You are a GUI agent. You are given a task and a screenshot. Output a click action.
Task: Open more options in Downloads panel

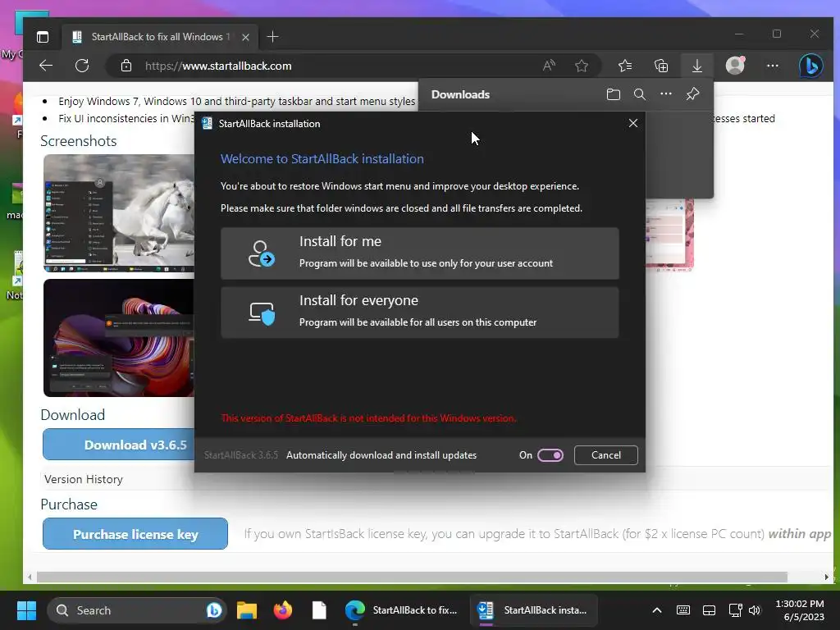pyautogui.click(x=666, y=94)
